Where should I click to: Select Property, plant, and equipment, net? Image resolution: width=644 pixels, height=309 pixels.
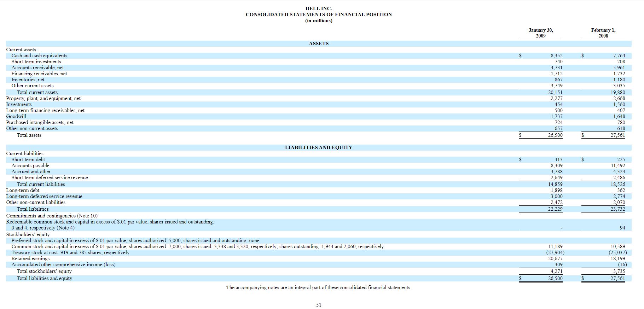point(43,98)
